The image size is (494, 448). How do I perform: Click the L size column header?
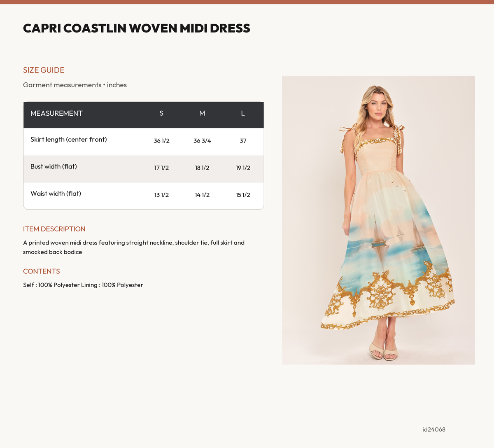pyautogui.click(x=243, y=113)
